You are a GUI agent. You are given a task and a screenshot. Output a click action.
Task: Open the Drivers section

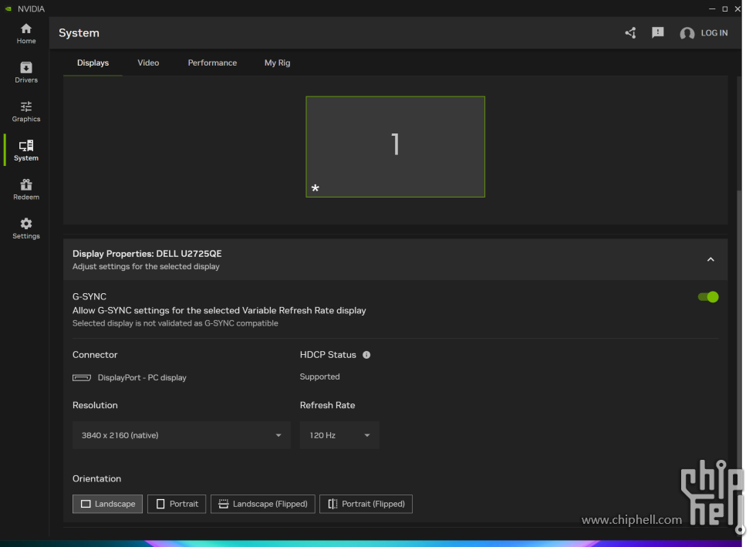(x=26, y=73)
